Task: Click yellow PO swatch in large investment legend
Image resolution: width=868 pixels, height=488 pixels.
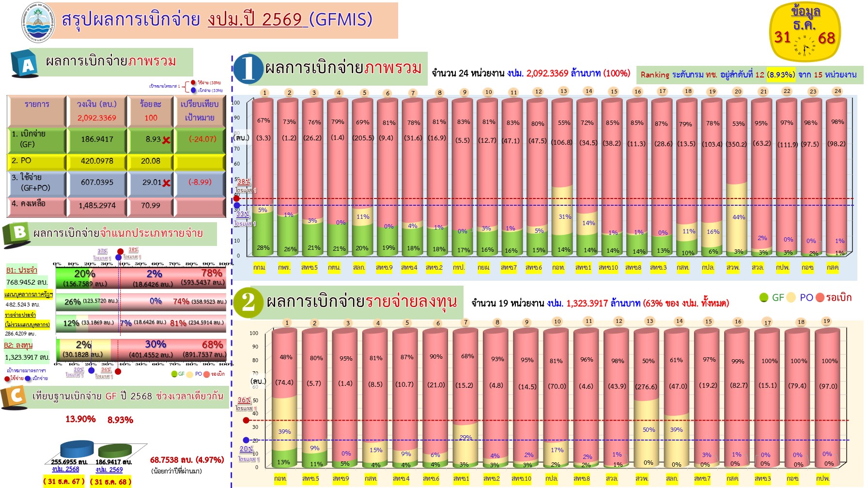Action: [x=791, y=297]
